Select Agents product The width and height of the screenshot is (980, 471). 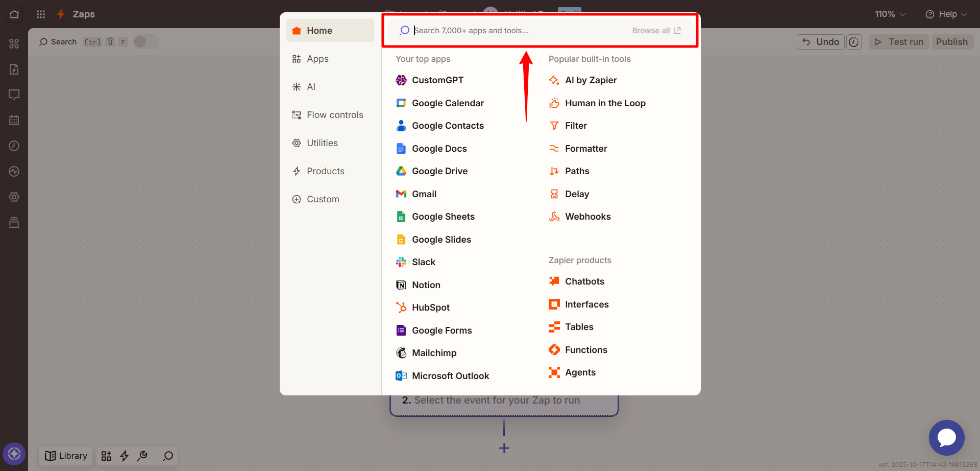[572, 372]
